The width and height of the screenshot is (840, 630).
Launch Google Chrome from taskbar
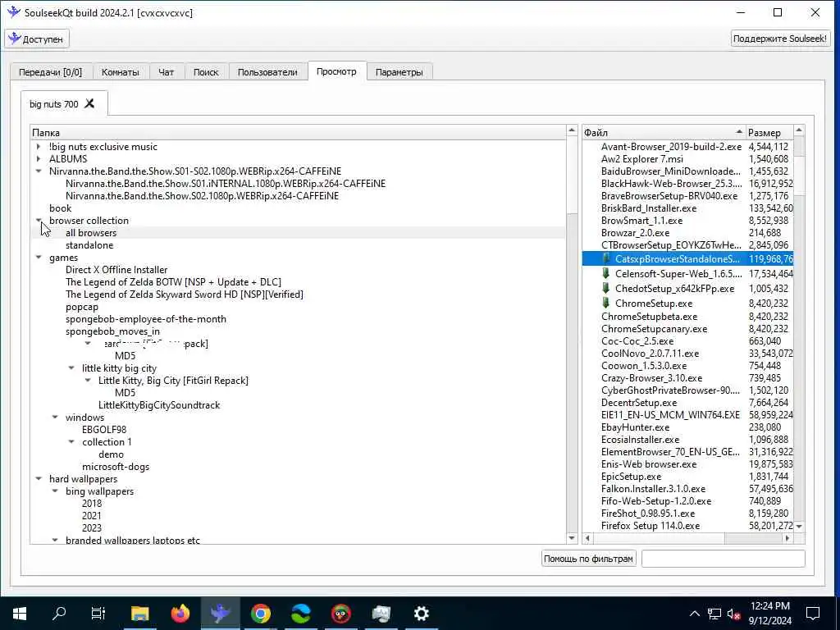[260, 614]
